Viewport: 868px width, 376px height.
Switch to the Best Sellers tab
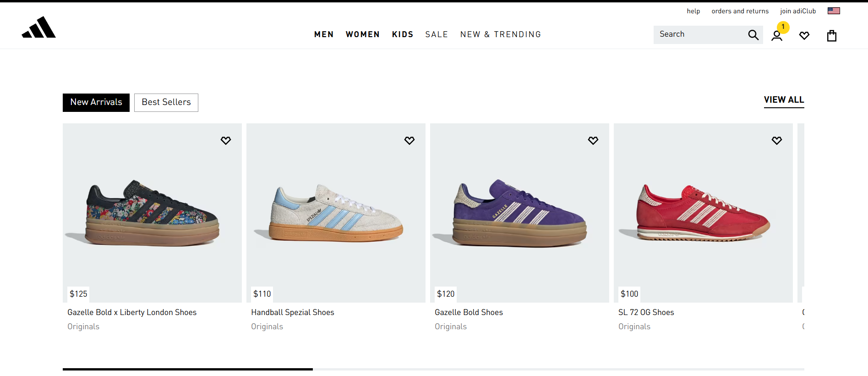pos(166,102)
